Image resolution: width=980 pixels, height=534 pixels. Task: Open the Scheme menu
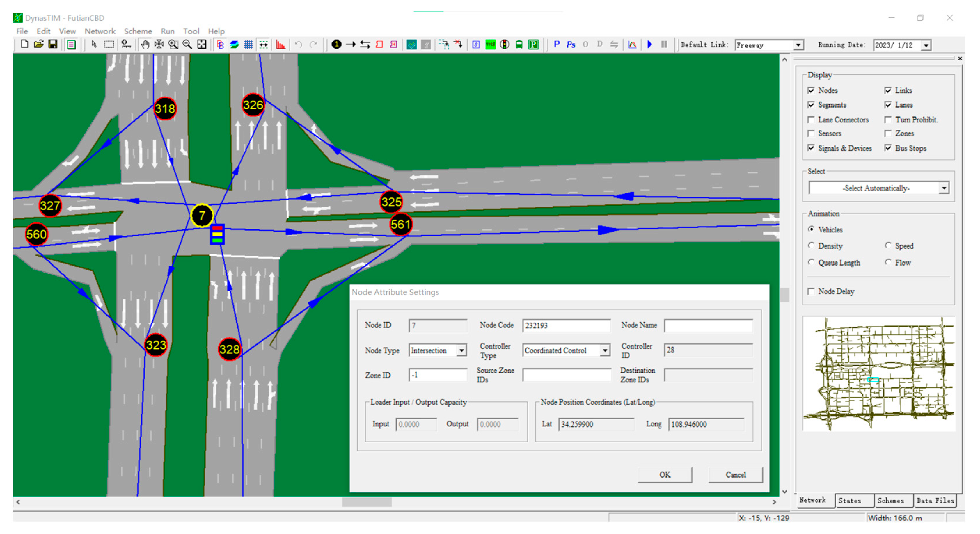point(138,31)
